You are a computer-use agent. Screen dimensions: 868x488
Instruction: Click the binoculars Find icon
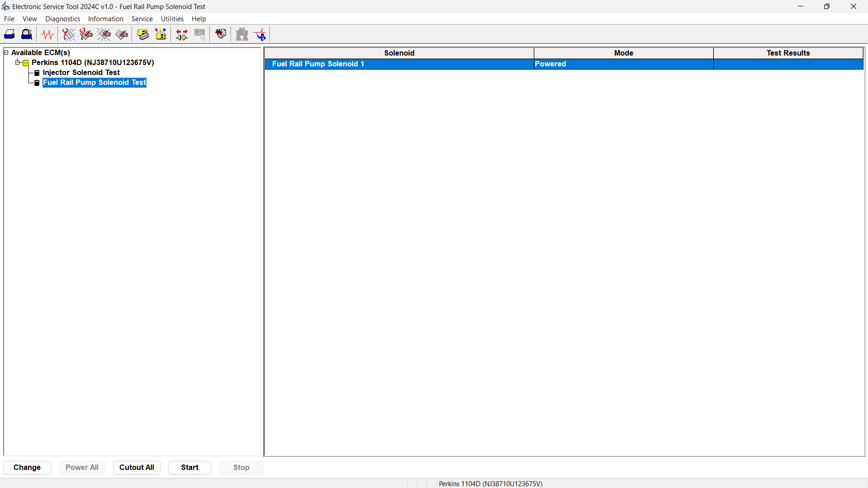(242, 34)
